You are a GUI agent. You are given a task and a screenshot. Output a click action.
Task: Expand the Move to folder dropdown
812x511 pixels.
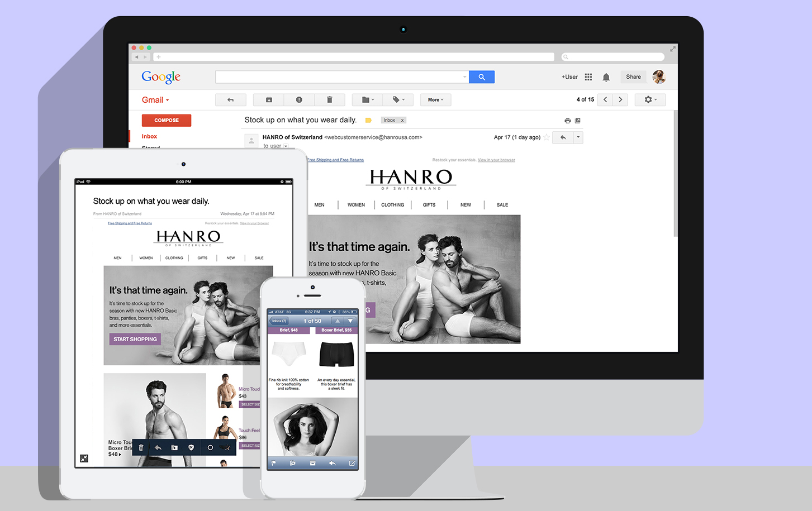click(x=367, y=100)
